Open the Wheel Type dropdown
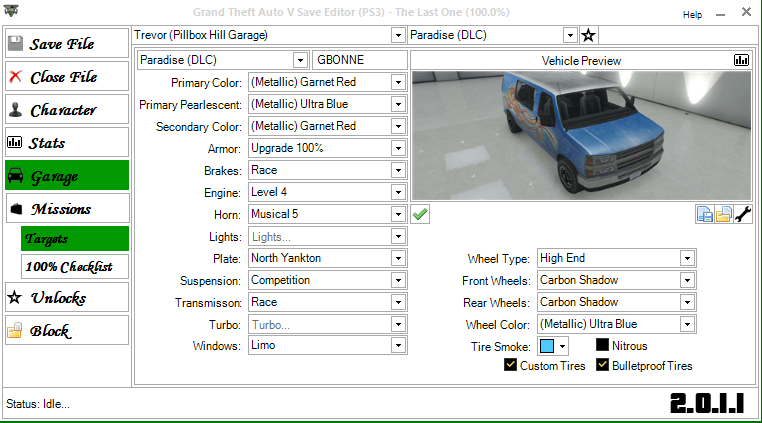 (687, 258)
